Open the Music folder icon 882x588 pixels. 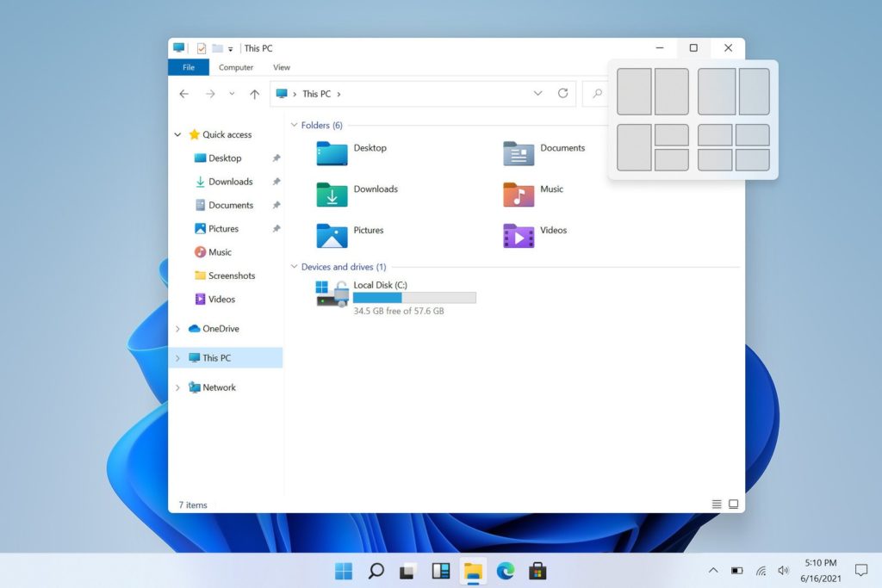pos(519,195)
